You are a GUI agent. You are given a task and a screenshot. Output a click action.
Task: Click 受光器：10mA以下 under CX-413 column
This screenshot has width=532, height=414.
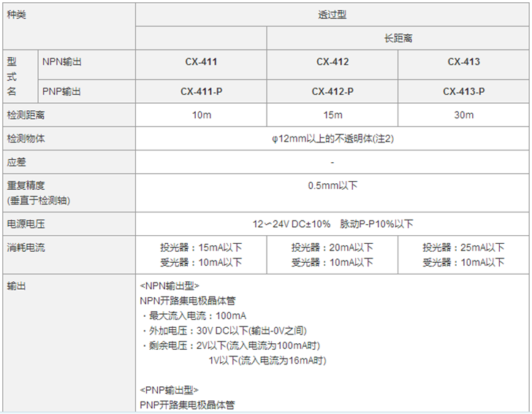click(463, 262)
